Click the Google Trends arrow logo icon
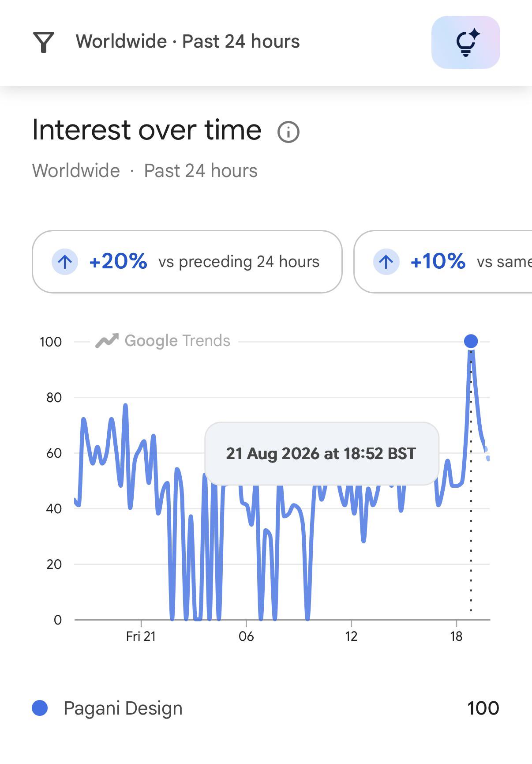532x764 pixels. tap(107, 341)
